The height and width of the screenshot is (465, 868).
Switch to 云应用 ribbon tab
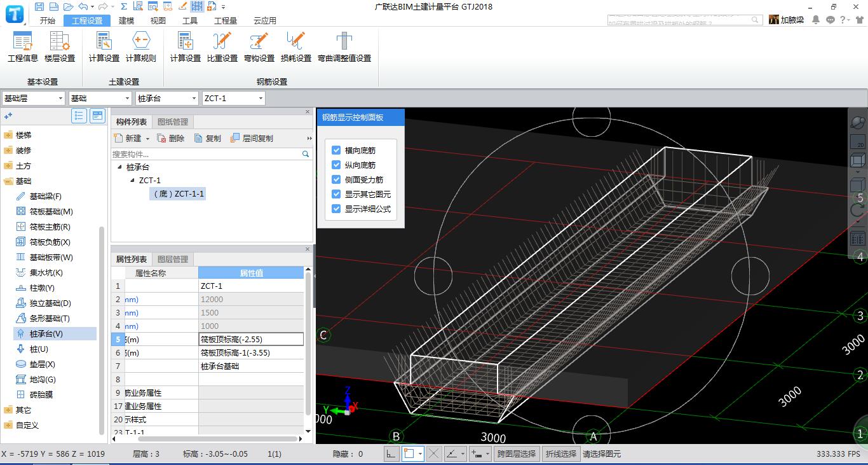tap(265, 20)
